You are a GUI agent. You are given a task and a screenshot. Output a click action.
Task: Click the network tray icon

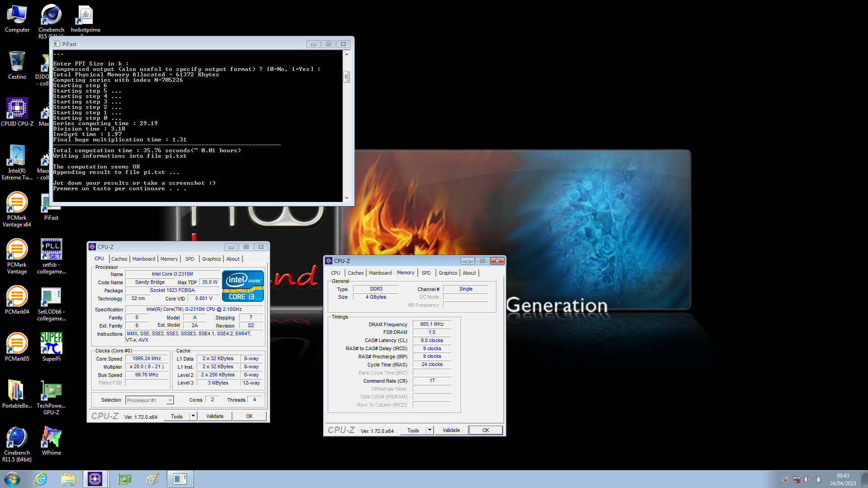tap(797, 479)
